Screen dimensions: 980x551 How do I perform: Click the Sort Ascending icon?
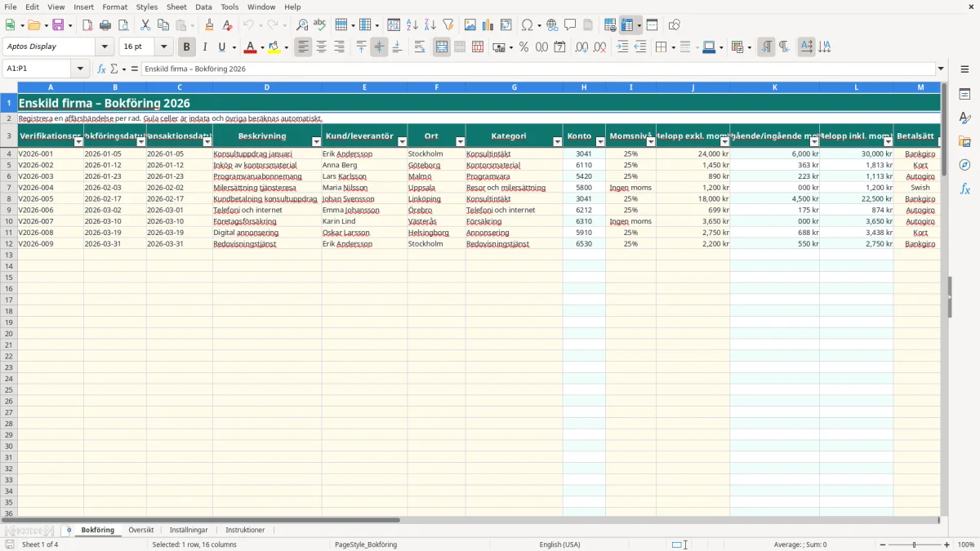click(x=412, y=25)
